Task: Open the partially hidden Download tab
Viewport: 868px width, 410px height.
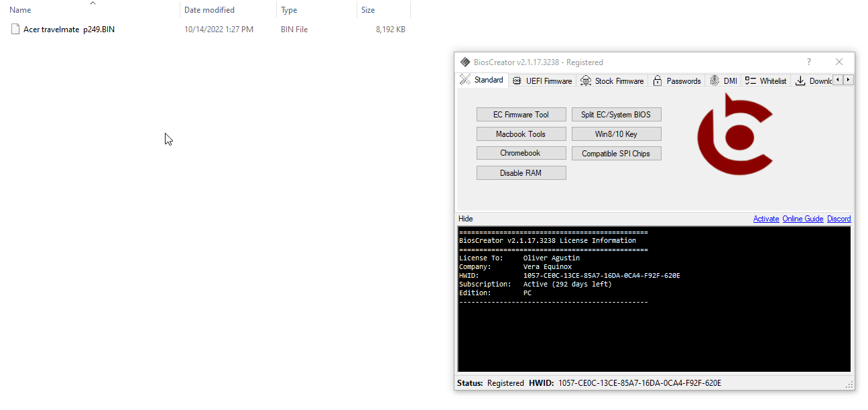Action: [x=812, y=81]
